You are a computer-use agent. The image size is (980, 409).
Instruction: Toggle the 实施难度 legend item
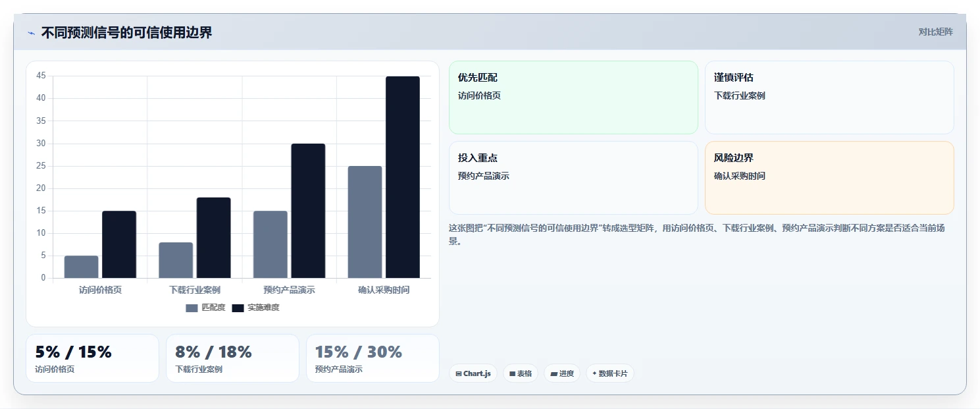point(256,308)
